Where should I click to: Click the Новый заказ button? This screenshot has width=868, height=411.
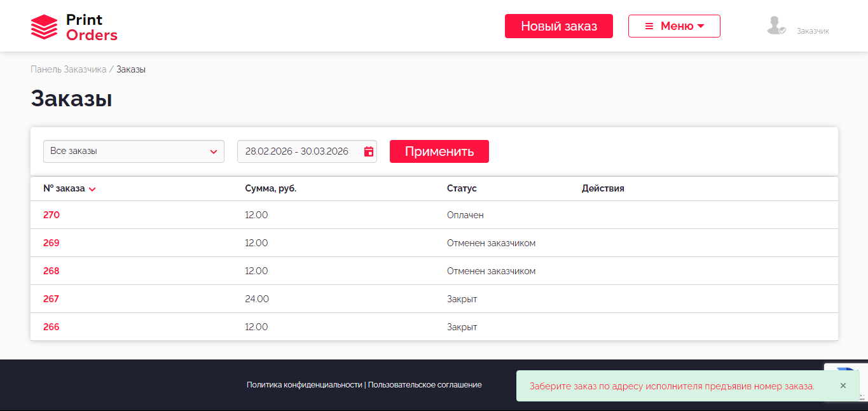558,26
